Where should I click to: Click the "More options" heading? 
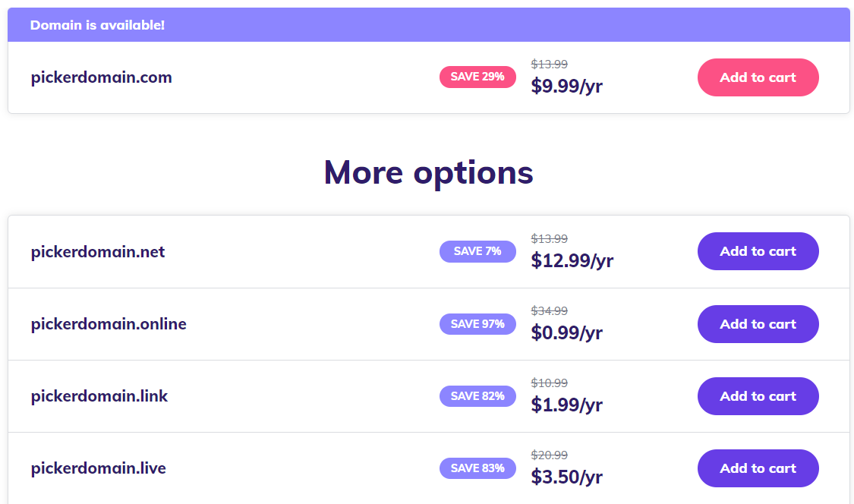coord(428,172)
